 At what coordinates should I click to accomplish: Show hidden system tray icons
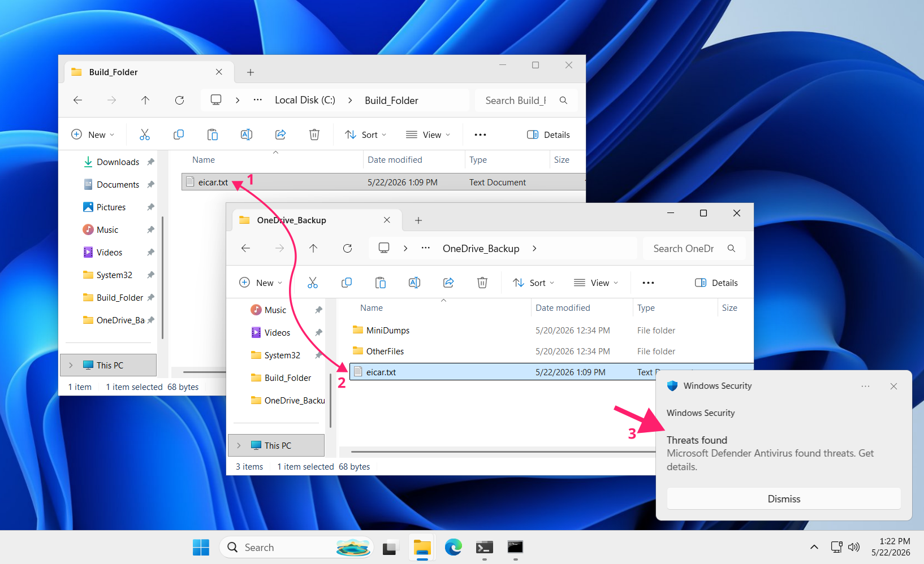[814, 547]
